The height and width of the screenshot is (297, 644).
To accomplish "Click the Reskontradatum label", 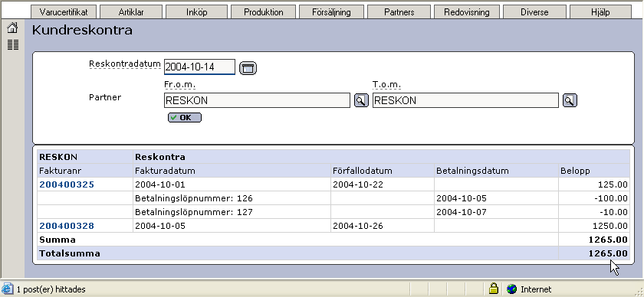I will coord(125,64).
